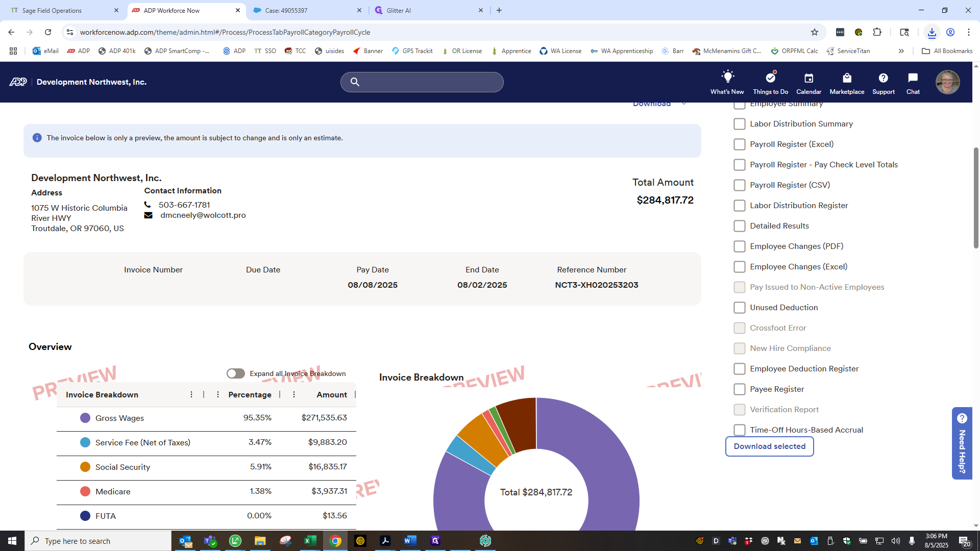Viewport: 980px width, 551px height.
Task: Open the Chrome apps grid icon in bookmarks bar
Action: [x=13, y=51]
